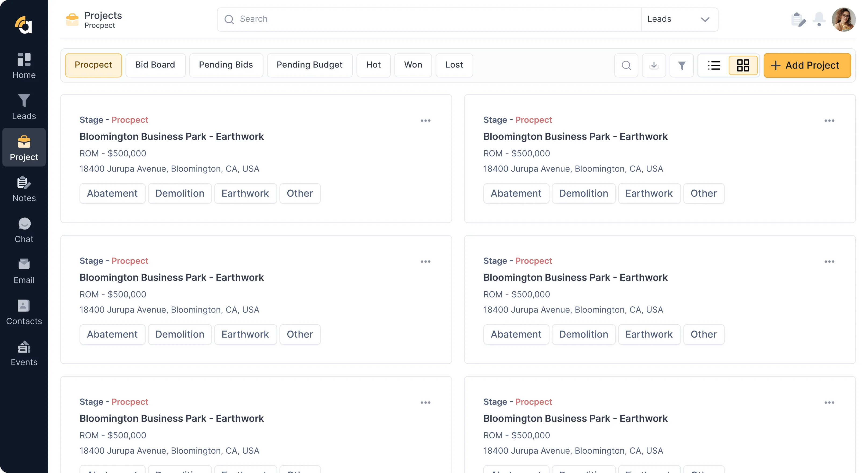Open the top-right Bloomington Business Park - Earthwork title

[x=576, y=137]
